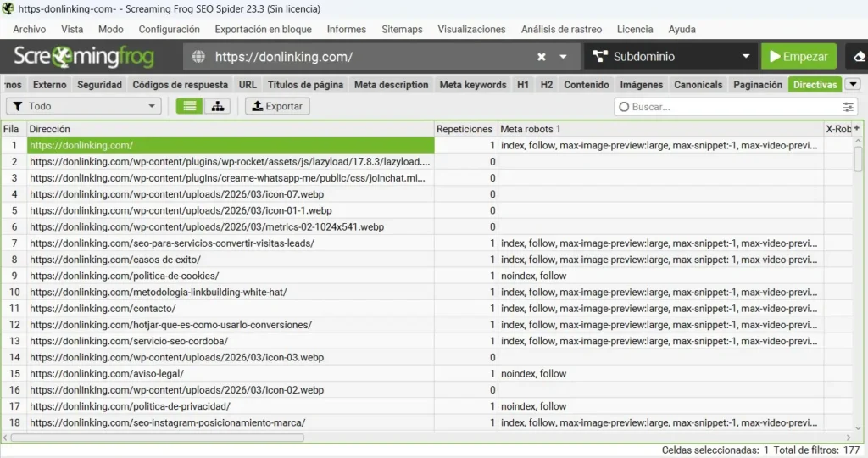
Task: Sort by Dirección column header
Action: click(x=230, y=128)
